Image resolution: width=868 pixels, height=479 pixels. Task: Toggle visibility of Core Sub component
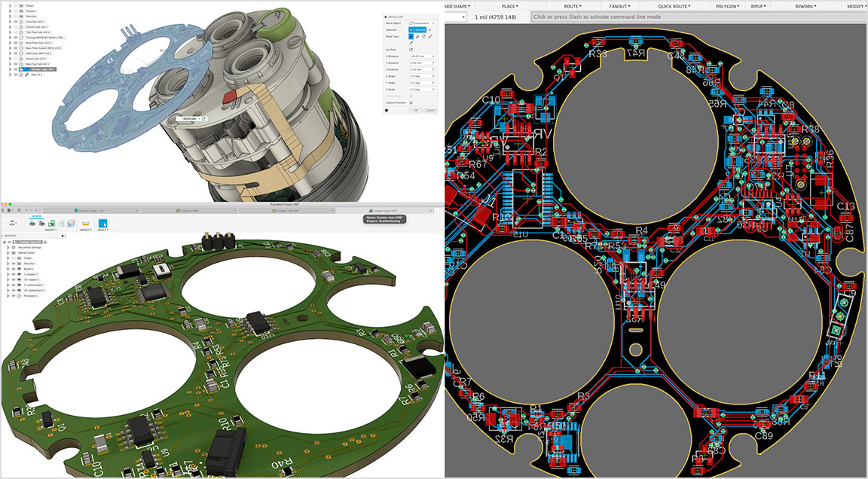pyautogui.click(x=16, y=22)
